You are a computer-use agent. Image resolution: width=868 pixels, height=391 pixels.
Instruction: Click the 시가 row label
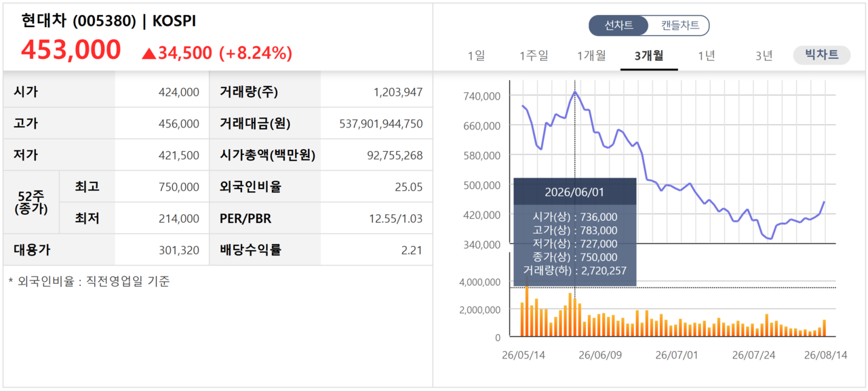coord(26,92)
